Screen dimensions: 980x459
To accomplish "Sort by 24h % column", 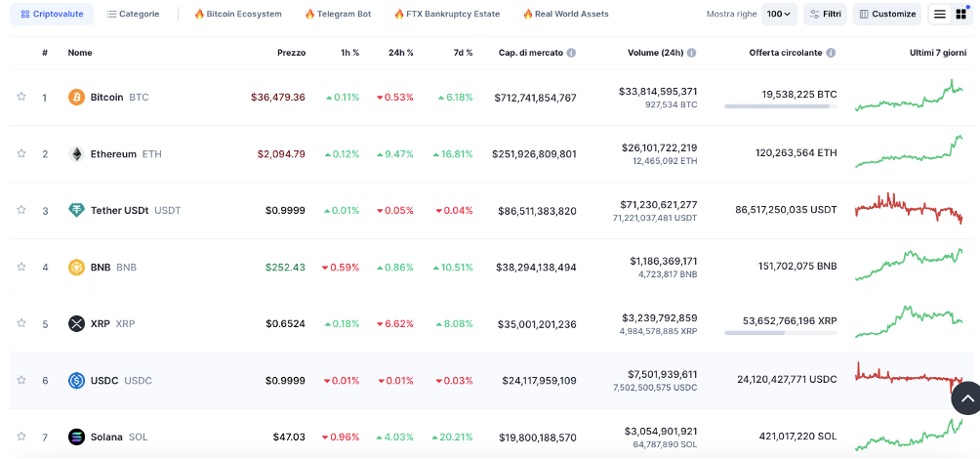I will [400, 53].
